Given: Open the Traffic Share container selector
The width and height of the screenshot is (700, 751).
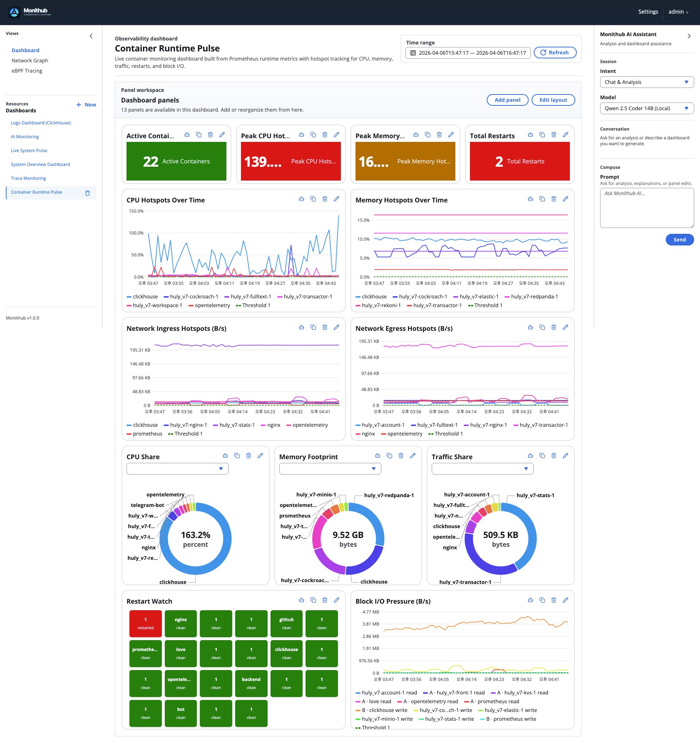Looking at the screenshot, I should tap(482, 468).
